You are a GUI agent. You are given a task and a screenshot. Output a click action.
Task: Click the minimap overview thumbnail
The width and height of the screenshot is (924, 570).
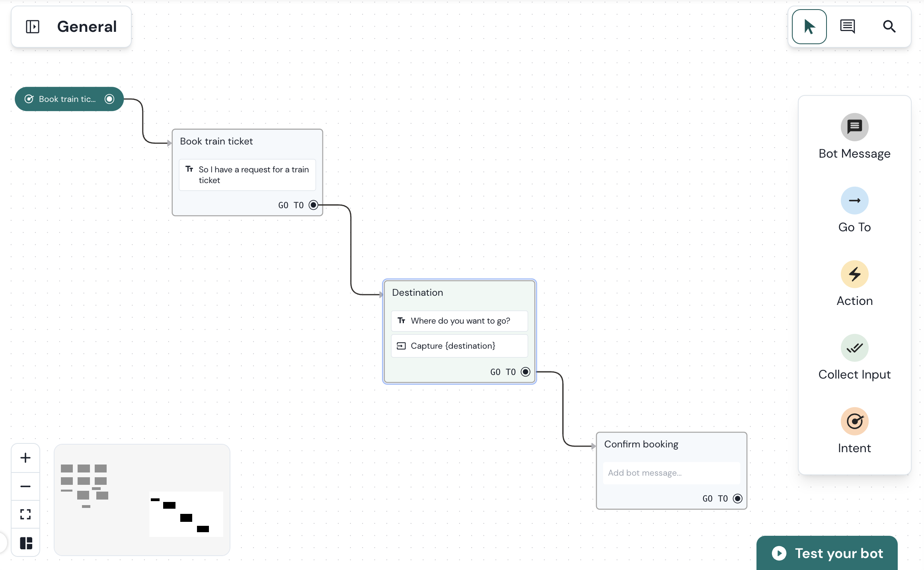[142, 500]
